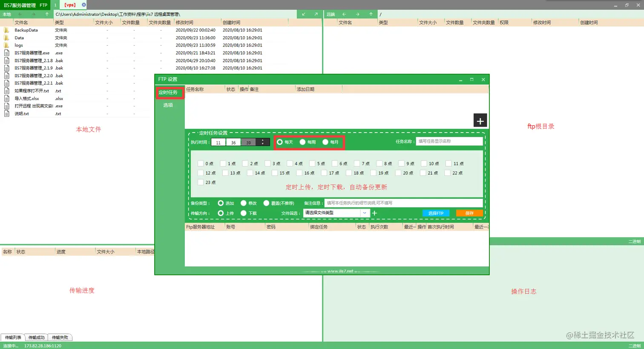Select the 每月 (monthly) radio button
The image size is (644, 349).
(325, 142)
